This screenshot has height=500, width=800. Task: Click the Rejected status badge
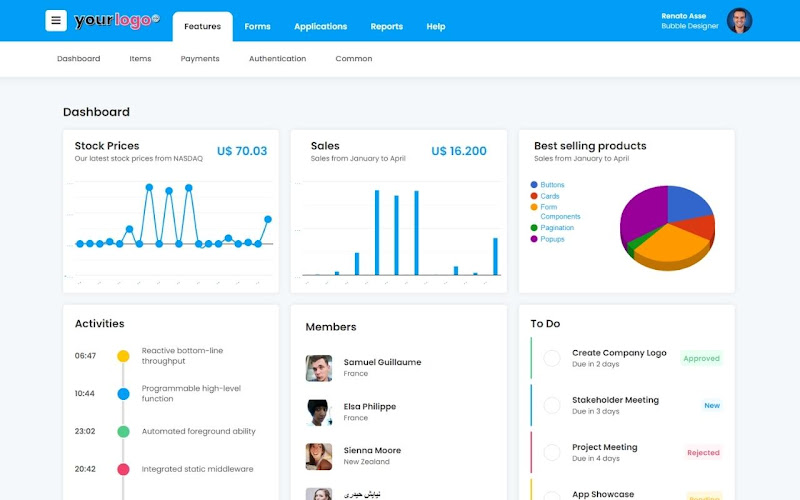pyautogui.click(x=703, y=453)
